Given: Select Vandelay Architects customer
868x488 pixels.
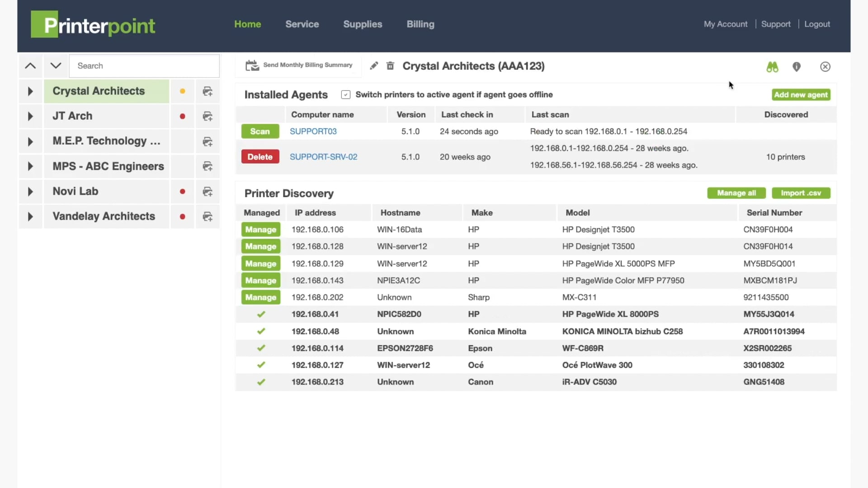Looking at the screenshot, I should click(107, 216).
